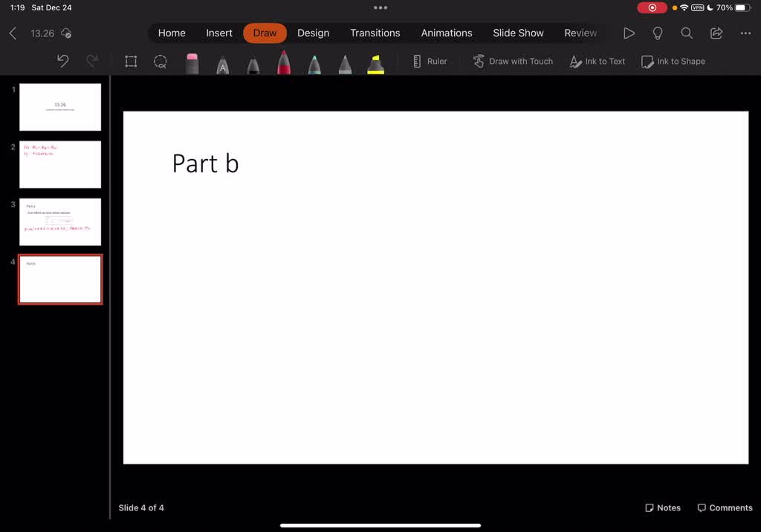Toggle Draw with Touch mode
761x532 pixels.
pyautogui.click(x=513, y=62)
